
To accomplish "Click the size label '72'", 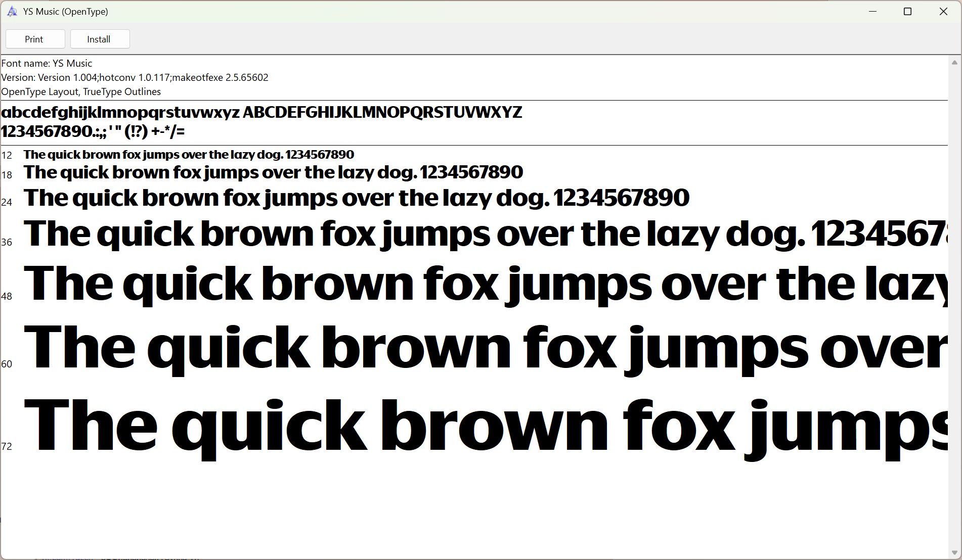I will (7, 446).
